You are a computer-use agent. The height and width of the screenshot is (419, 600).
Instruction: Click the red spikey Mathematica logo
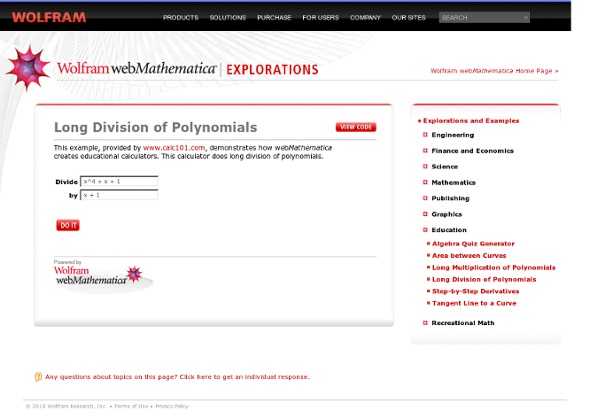tap(28, 68)
